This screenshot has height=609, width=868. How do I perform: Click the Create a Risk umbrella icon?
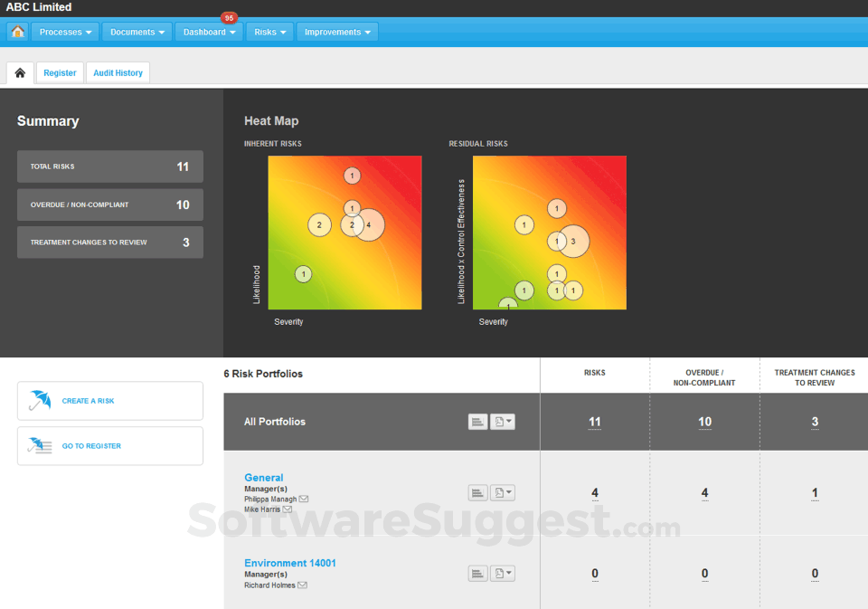coord(40,399)
